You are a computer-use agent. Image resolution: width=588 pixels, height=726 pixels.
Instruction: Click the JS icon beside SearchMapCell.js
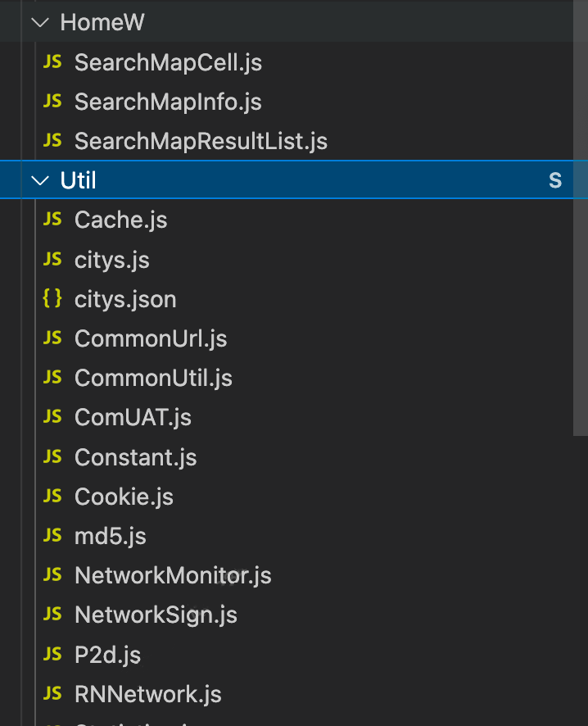pos(52,61)
